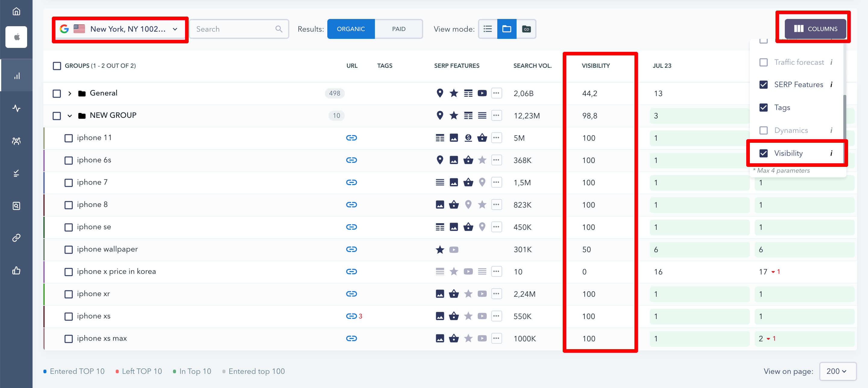Sort by VISIBILITY column header
This screenshot has height=388, width=868.
tap(596, 66)
